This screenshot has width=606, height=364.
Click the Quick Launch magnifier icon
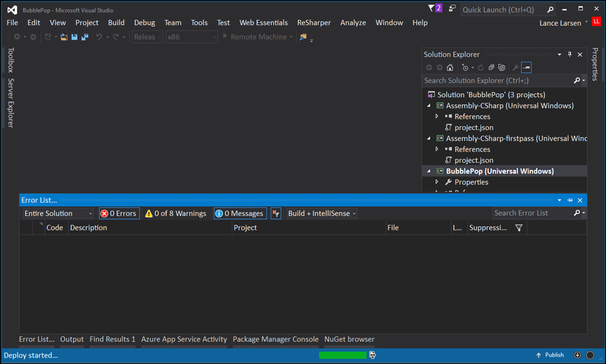tap(550, 9)
